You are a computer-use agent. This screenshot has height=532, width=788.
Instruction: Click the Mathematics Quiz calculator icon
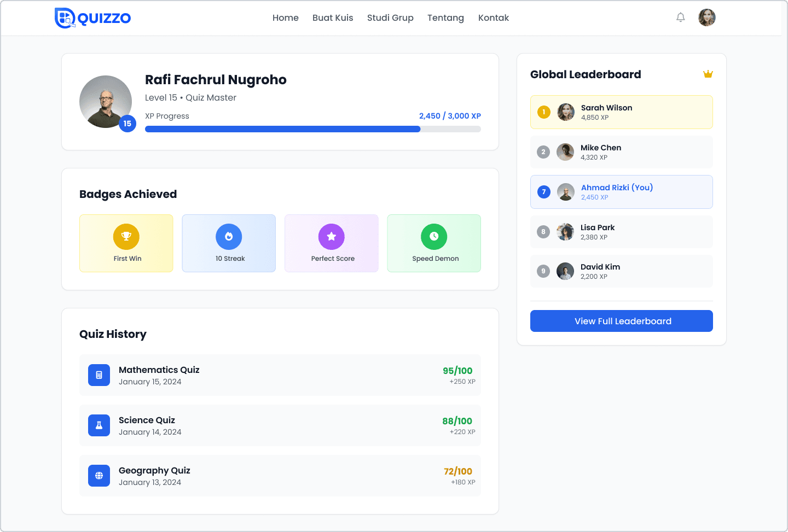coord(99,375)
